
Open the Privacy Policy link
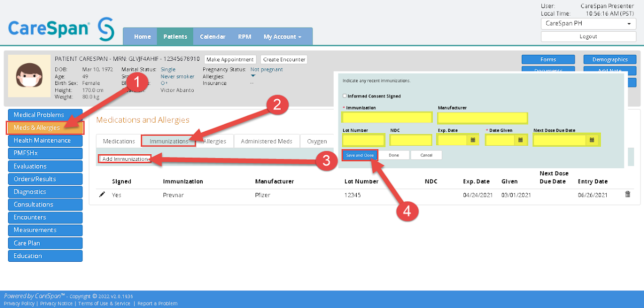click(x=19, y=303)
